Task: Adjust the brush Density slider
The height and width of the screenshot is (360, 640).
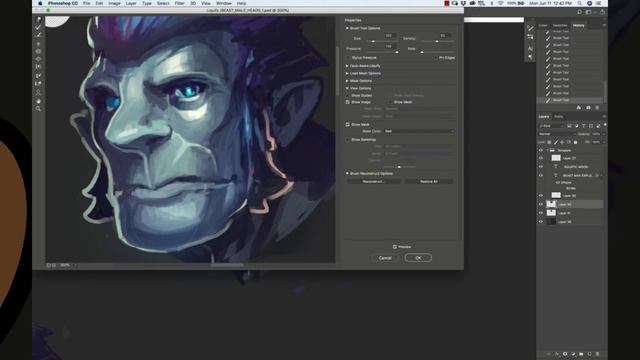Action: pos(437,41)
